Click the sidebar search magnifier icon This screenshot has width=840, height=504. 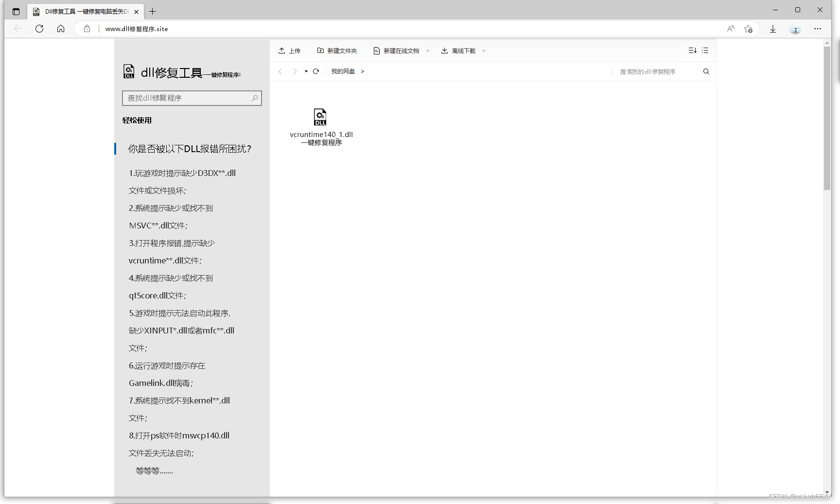pos(255,98)
